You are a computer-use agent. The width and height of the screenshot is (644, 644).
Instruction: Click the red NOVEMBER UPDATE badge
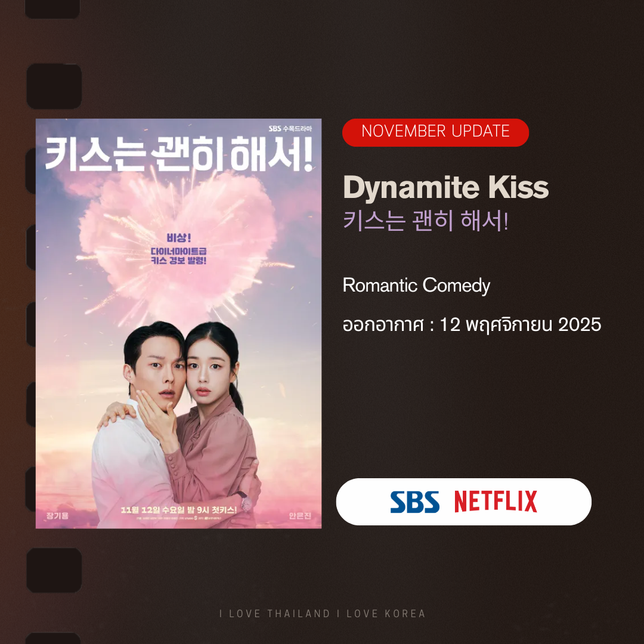[435, 132]
